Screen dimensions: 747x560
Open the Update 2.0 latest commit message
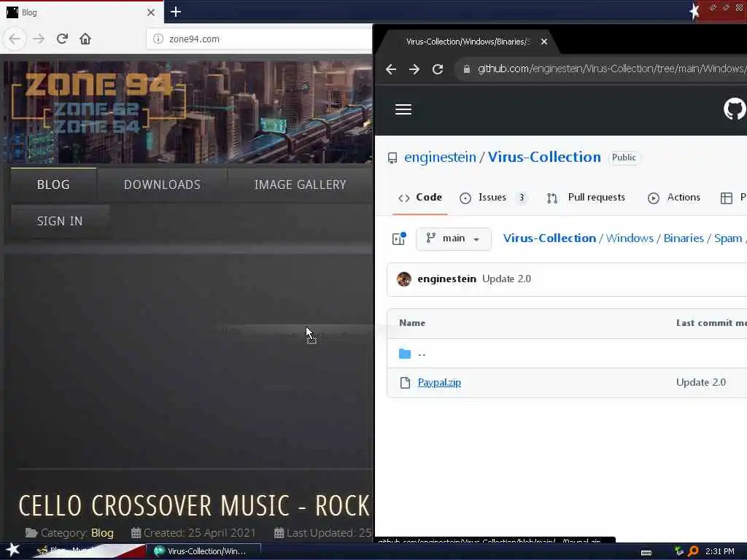506,279
